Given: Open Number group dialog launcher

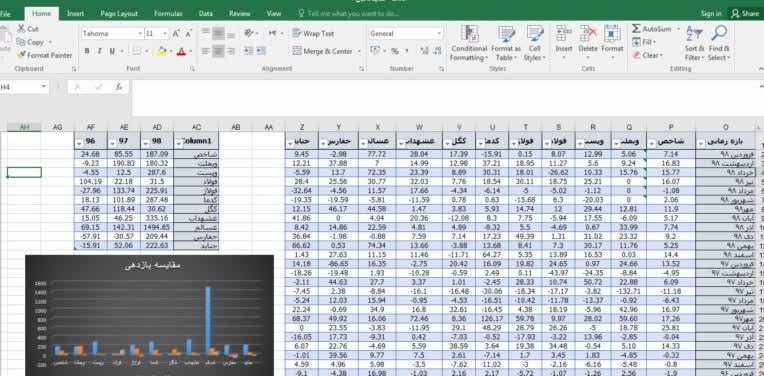Looking at the screenshot, I should click(x=441, y=69).
